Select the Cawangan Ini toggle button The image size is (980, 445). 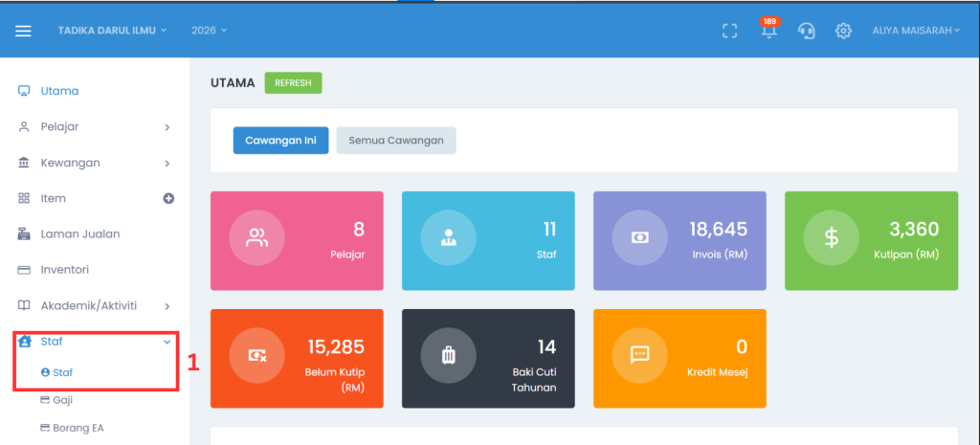280,141
